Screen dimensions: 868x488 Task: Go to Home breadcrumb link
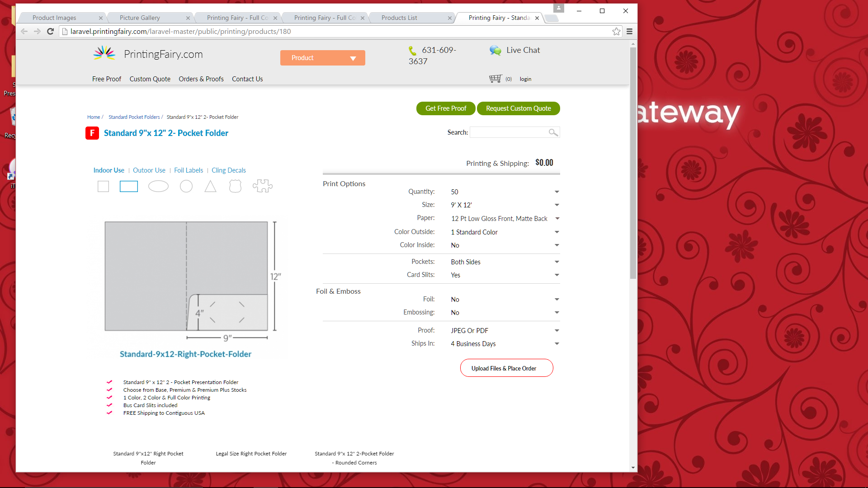point(94,117)
